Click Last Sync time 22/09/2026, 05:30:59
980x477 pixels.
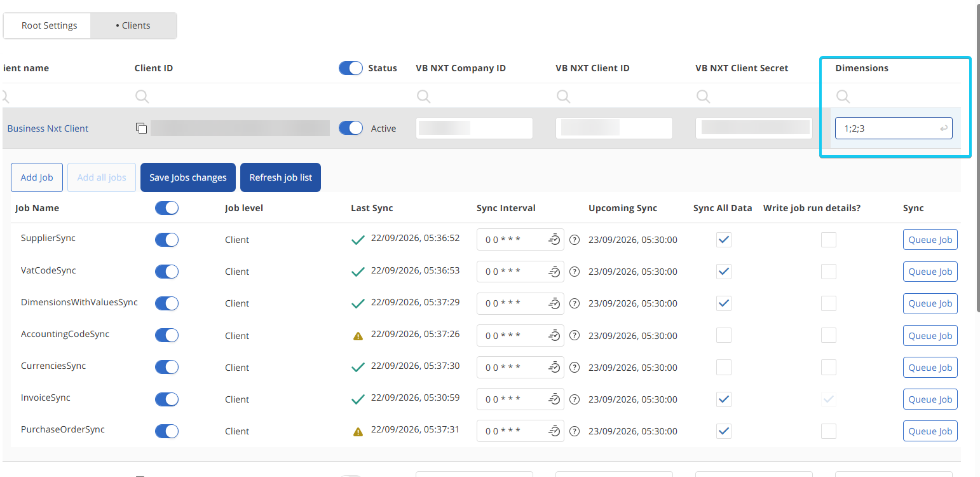coord(415,397)
